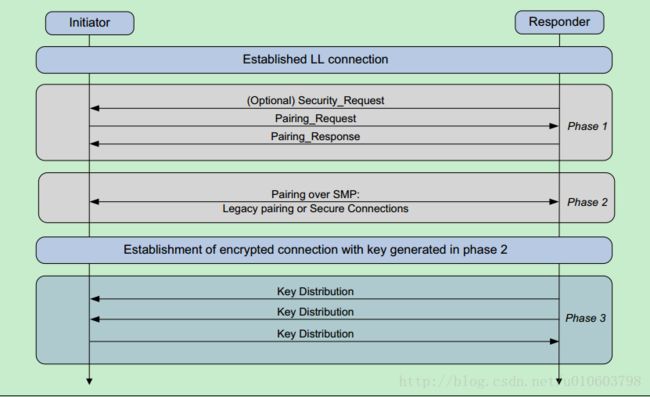Click the third Key Distribution label
Image resolution: width=650 pixels, height=397 pixels.
point(315,334)
